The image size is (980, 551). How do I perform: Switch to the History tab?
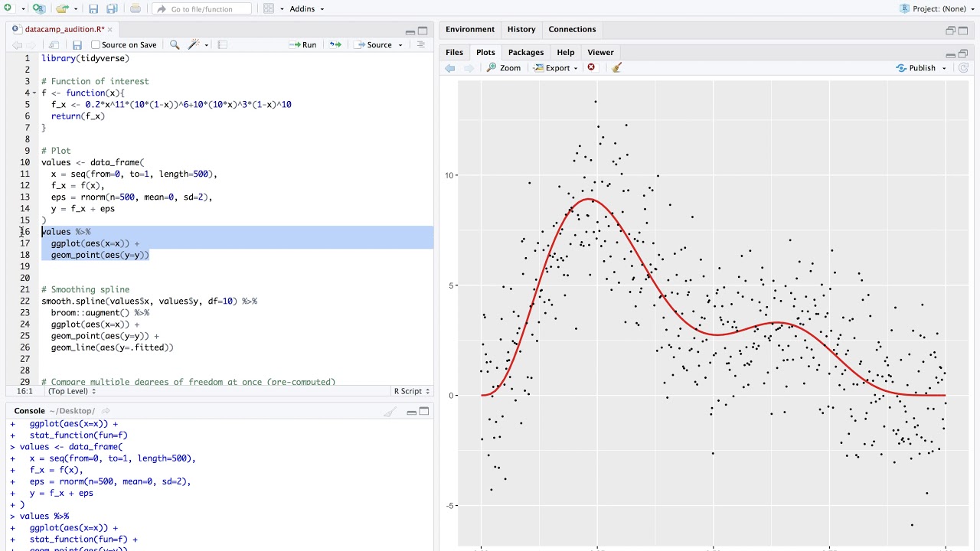click(521, 29)
